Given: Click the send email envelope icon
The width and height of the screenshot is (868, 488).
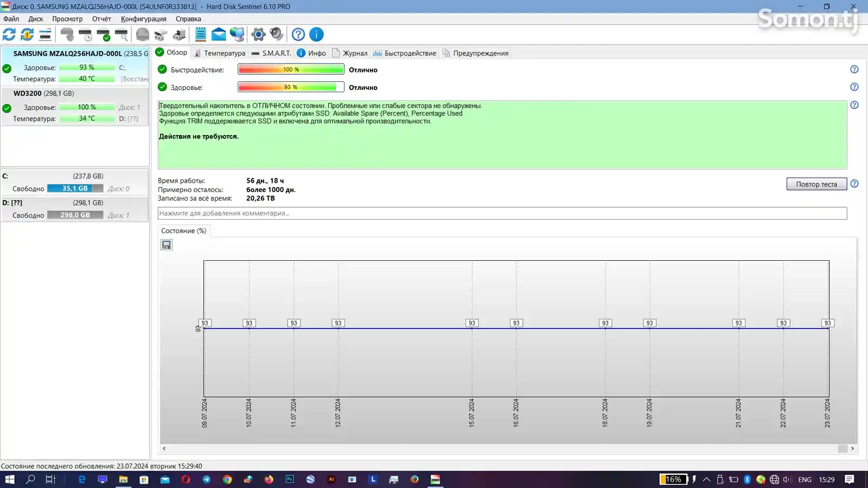Looking at the screenshot, I should tap(219, 34).
